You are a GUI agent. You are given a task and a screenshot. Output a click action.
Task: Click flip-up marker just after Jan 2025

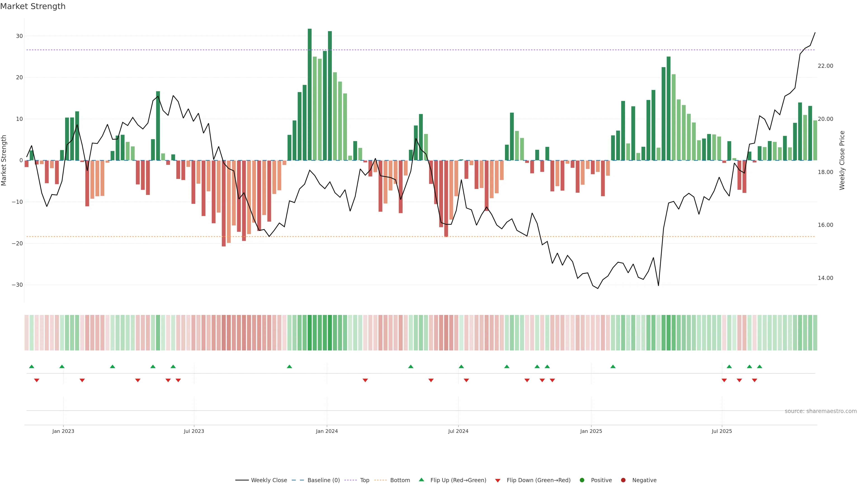click(613, 366)
